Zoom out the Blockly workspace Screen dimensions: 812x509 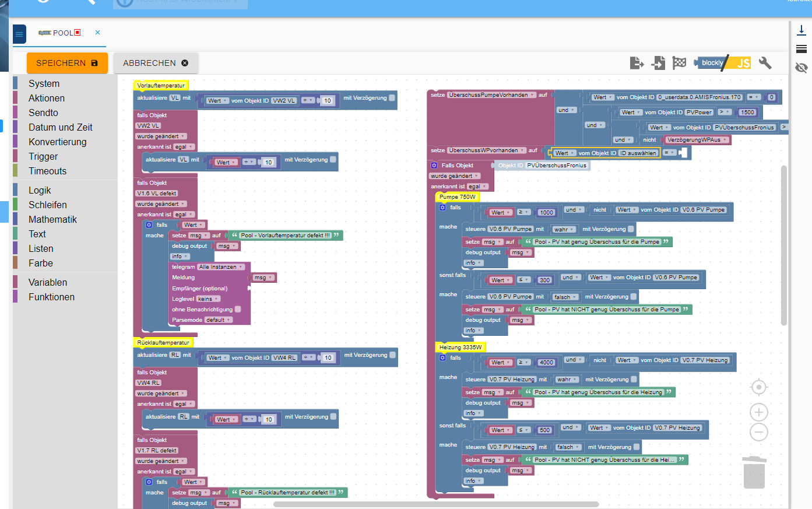(758, 432)
